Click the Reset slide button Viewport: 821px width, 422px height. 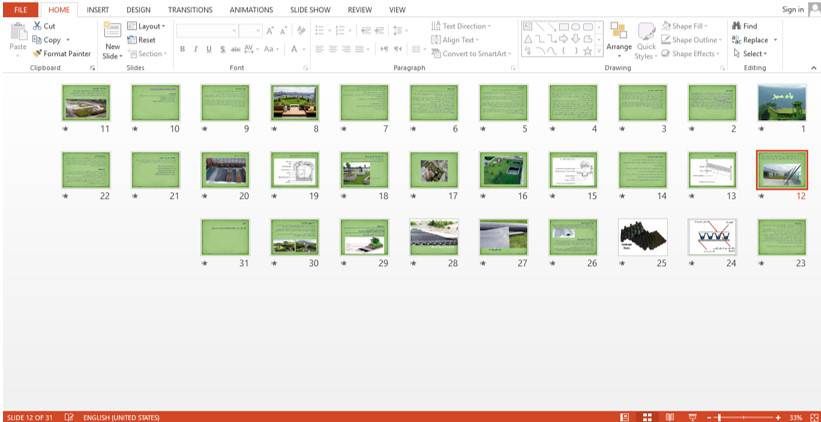141,40
